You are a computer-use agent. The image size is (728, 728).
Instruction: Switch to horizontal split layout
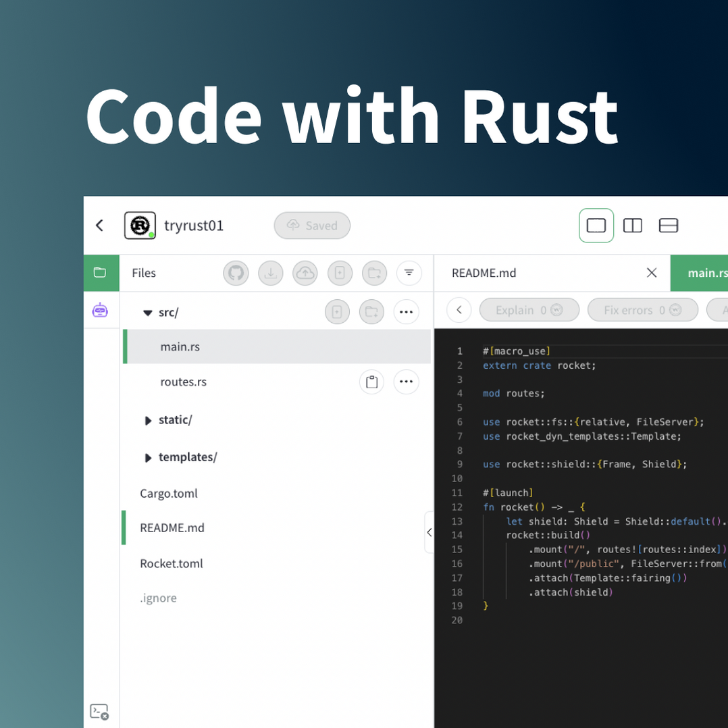(669, 226)
